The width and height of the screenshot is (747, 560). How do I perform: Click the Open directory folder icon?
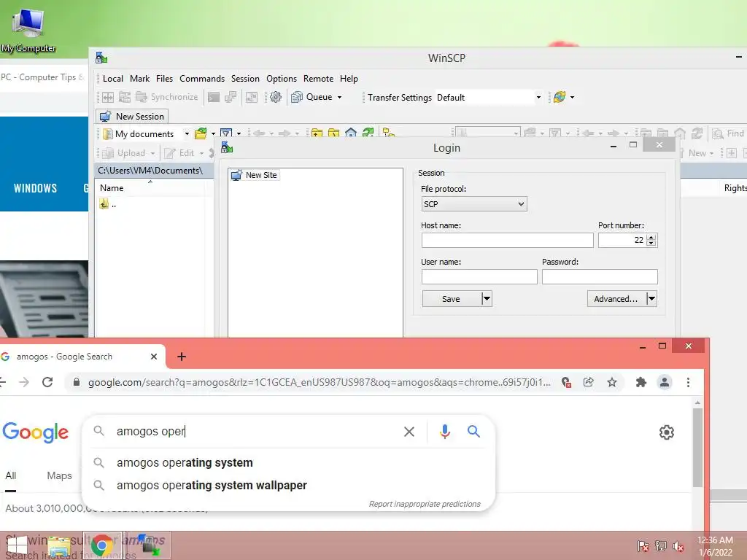click(201, 134)
